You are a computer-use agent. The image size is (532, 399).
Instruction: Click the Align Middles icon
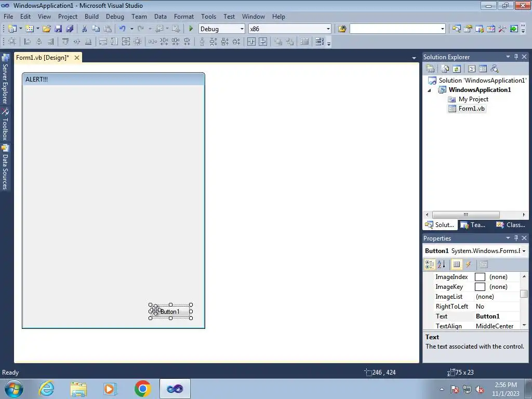coord(77,42)
